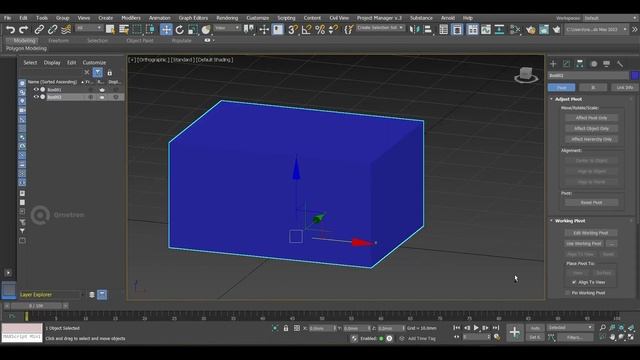Click the Select and Place tool
The height and width of the screenshot is (360, 640).
point(206,29)
